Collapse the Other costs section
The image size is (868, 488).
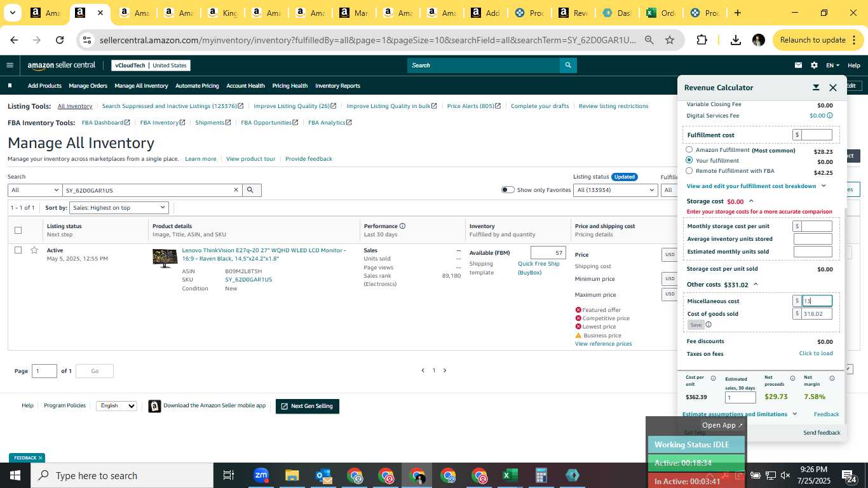[756, 285]
